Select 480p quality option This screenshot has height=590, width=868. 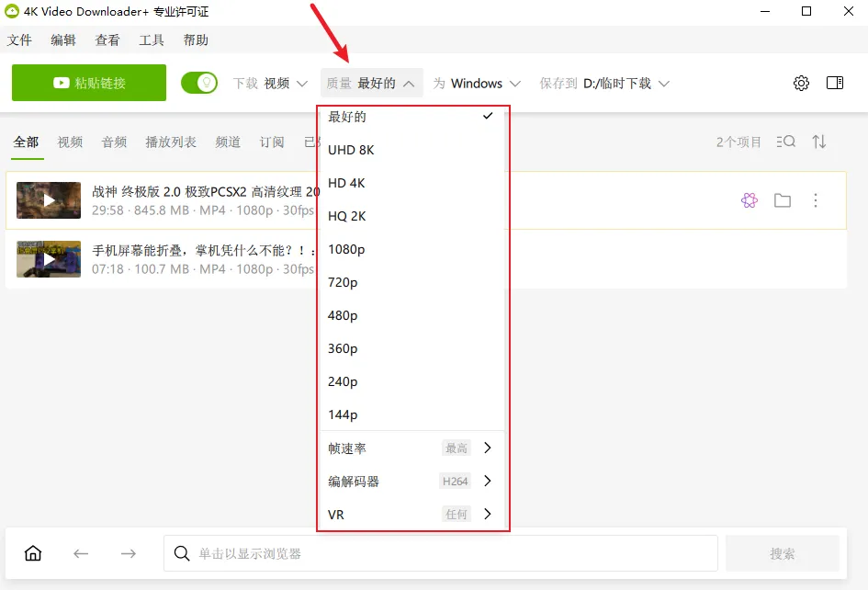pyautogui.click(x=412, y=316)
